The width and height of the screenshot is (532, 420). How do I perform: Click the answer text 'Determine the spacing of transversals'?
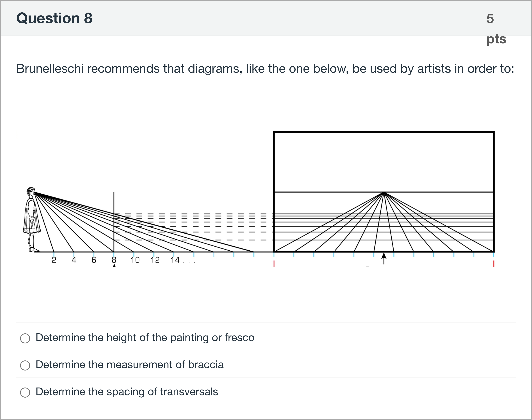tap(127, 392)
